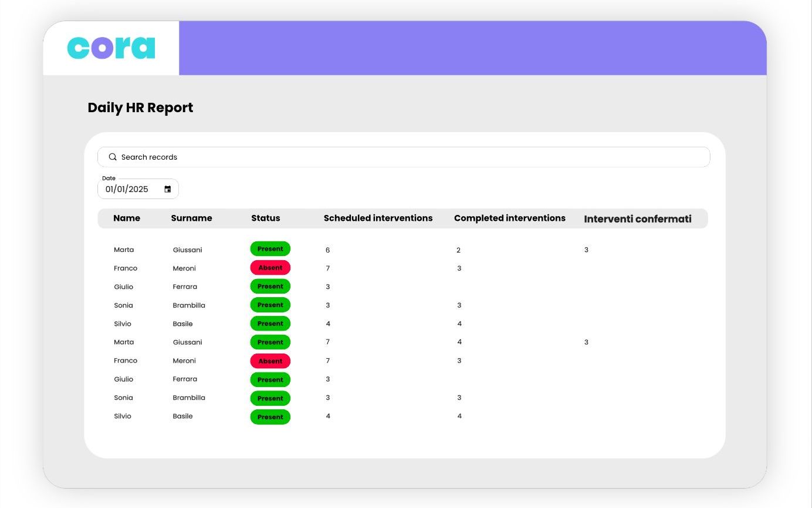The height and width of the screenshot is (508, 812).
Task: Select first Brambilla surname cell
Action: point(189,305)
